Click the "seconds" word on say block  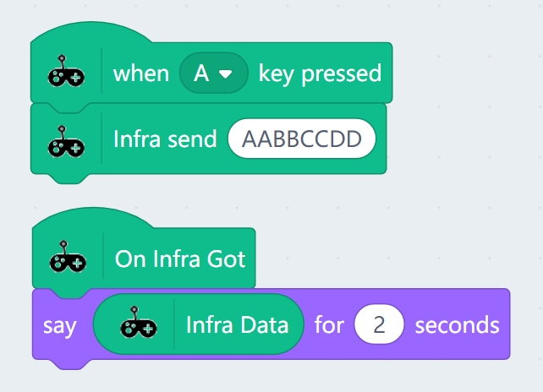(457, 325)
